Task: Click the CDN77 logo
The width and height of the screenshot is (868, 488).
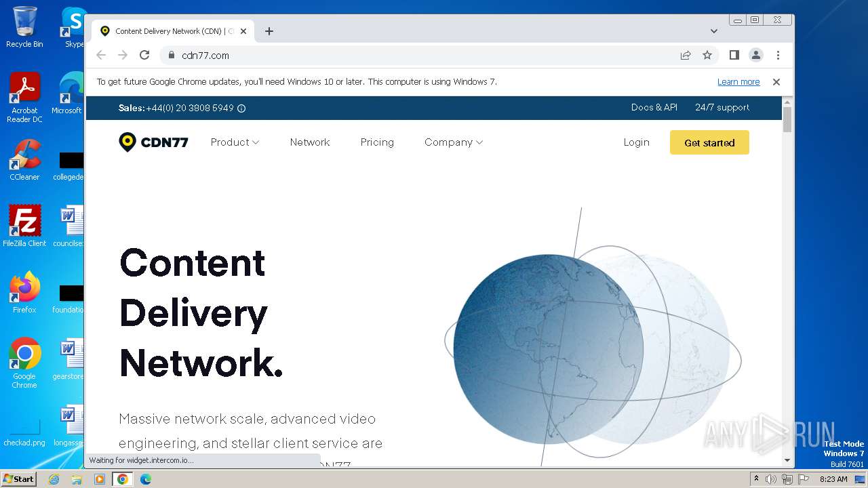Action: [153, 142]
